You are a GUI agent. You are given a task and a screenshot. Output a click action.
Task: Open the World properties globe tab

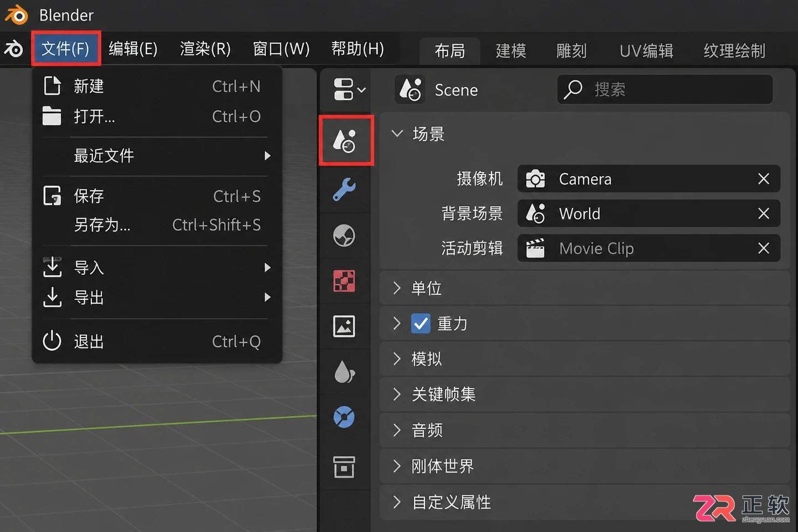click(x=344, y=236)
